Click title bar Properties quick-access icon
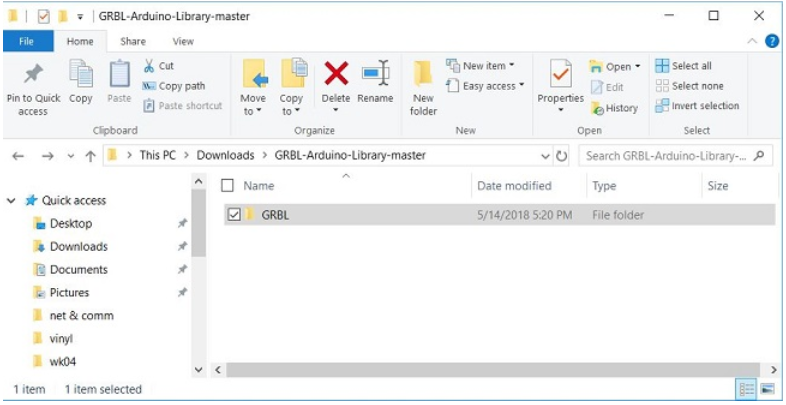 pos(44,17)
